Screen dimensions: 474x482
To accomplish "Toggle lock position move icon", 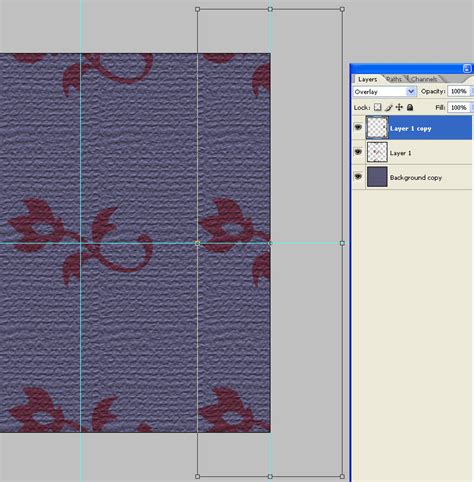I will point(399,107).
